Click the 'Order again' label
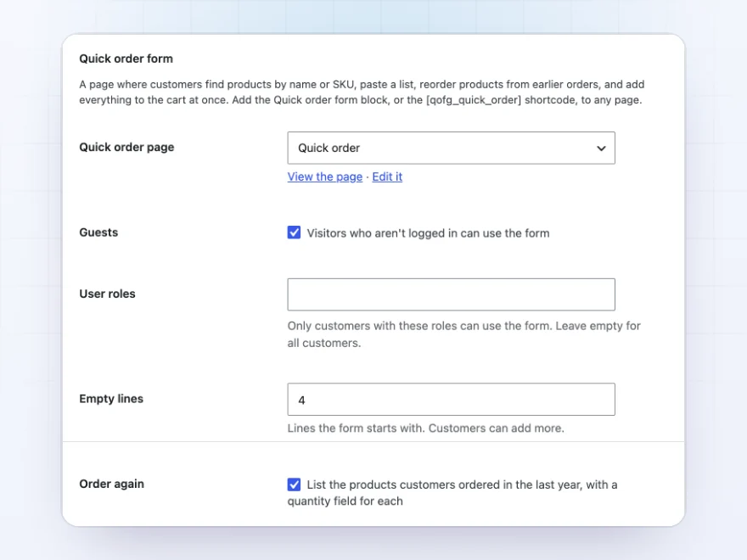 click(x=111, y=484)
